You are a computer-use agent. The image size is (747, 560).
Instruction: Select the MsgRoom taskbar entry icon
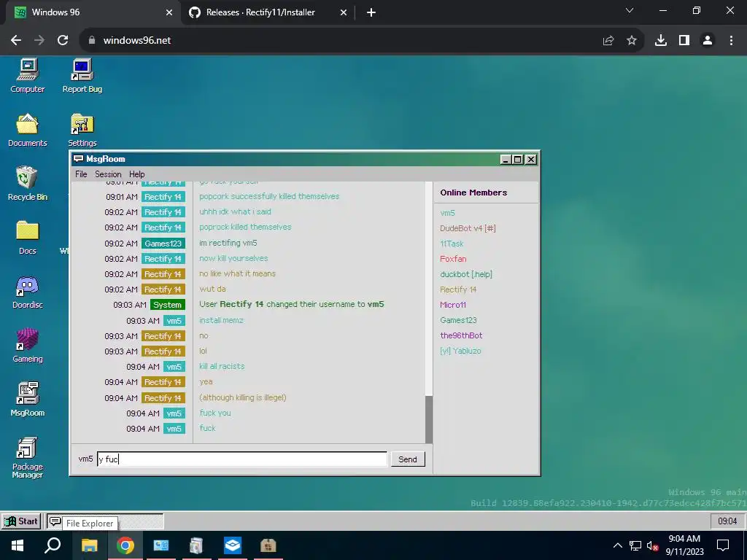point(55,521)
